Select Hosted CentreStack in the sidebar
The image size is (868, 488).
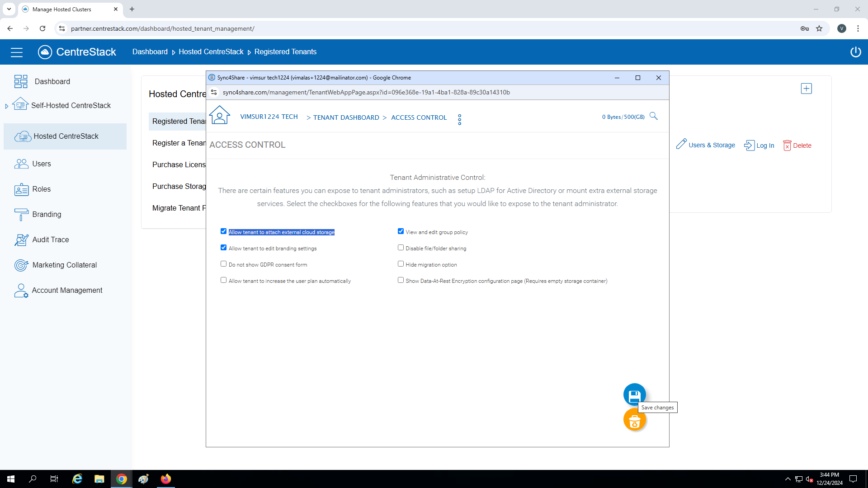tap(65, 136)
